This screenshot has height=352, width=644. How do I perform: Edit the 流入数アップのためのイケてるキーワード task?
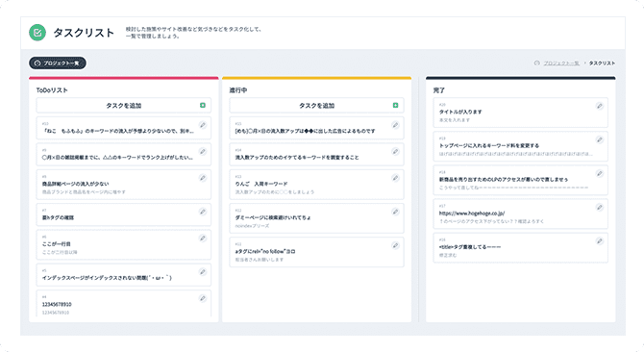tap(395, 152)
